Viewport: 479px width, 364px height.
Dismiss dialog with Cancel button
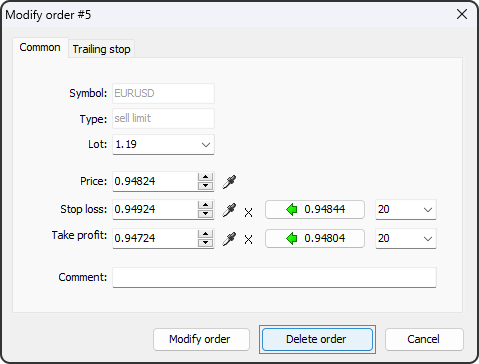[x=424, y=339]
